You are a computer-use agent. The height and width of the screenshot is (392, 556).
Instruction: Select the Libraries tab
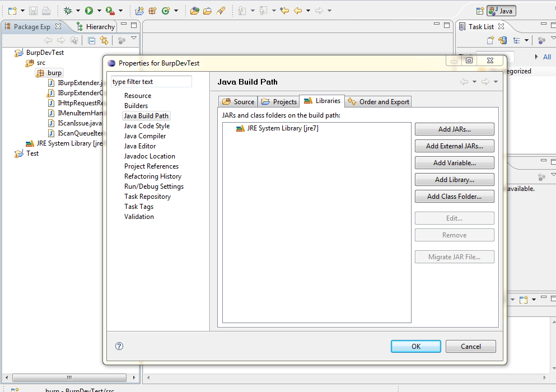pyautogui.click(x=322, y=101)
